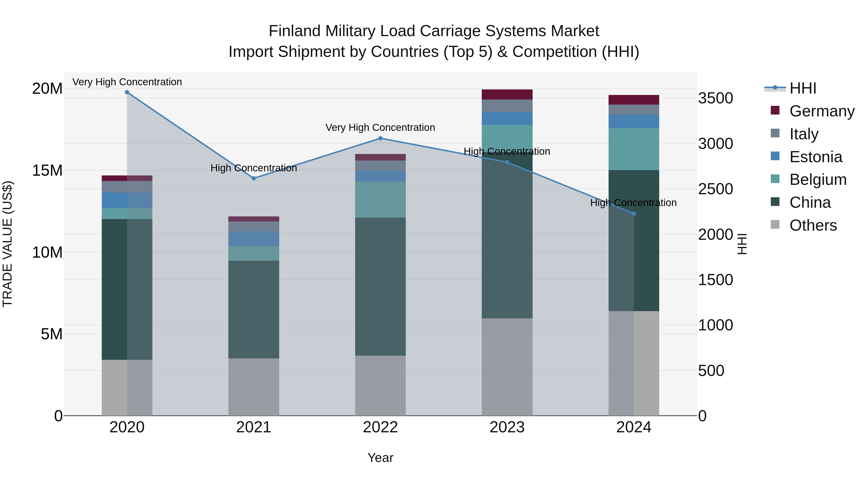Click the 5M tick on trade value axis
This screenshot has width=868, height=488.
pyautogui.click(x=52, y=334)
